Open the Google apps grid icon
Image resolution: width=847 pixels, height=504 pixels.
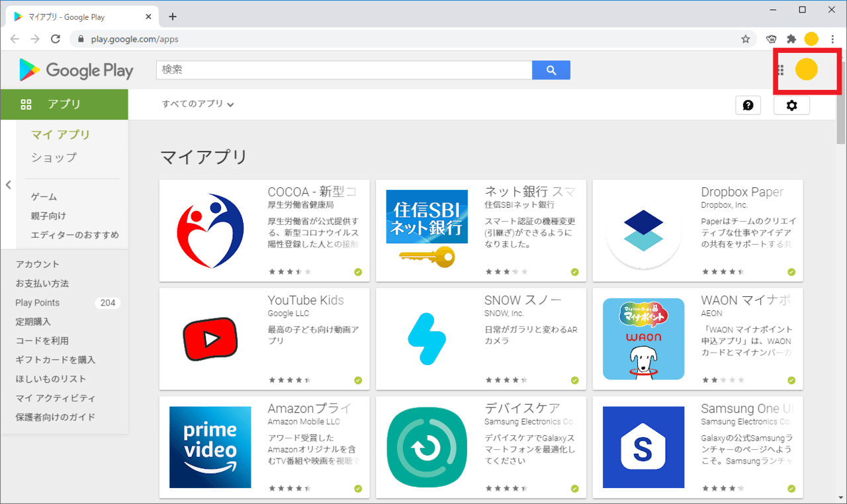tap(780, 69)
